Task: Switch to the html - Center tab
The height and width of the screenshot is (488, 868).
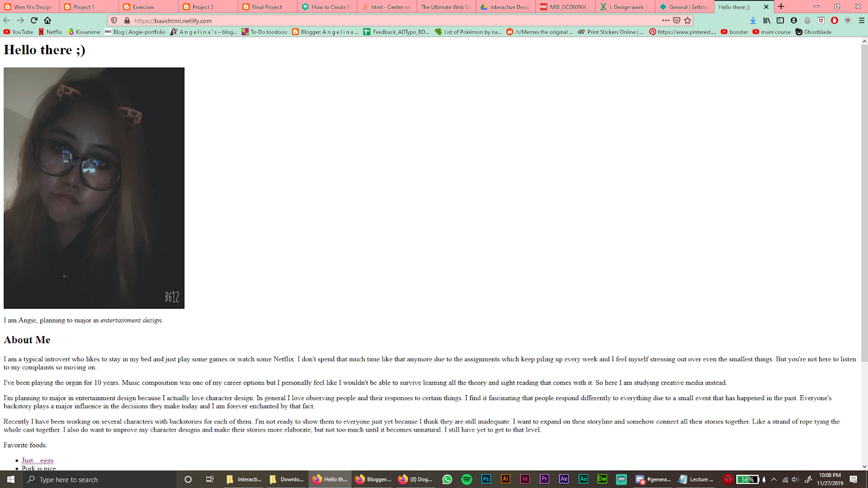Action: [x=387, y=7]
